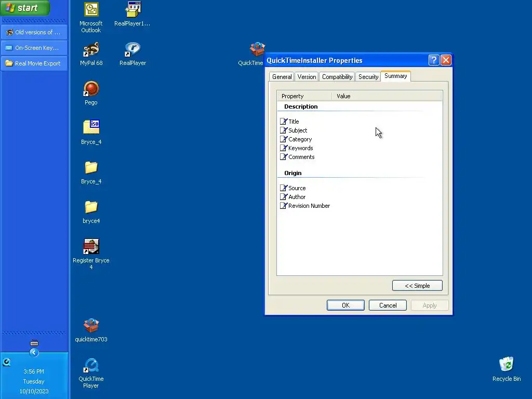Click the edit icon next to Source
532x399 pixels.
click(x=284, y=188)
